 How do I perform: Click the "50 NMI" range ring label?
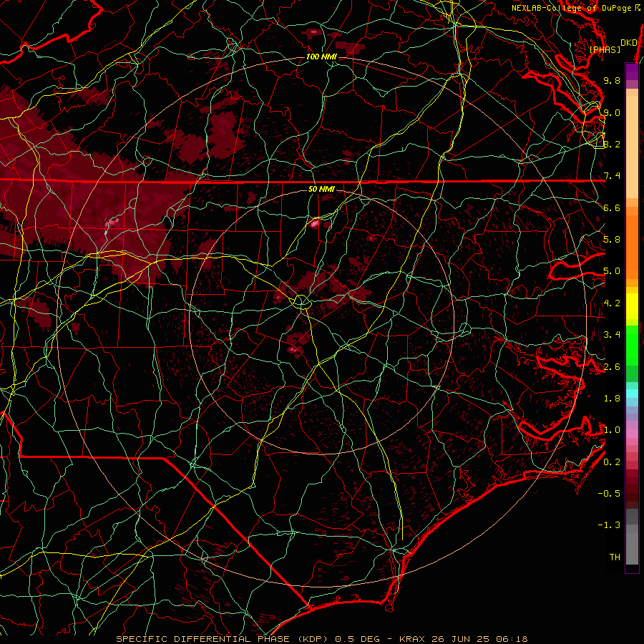tap(321, 189)
